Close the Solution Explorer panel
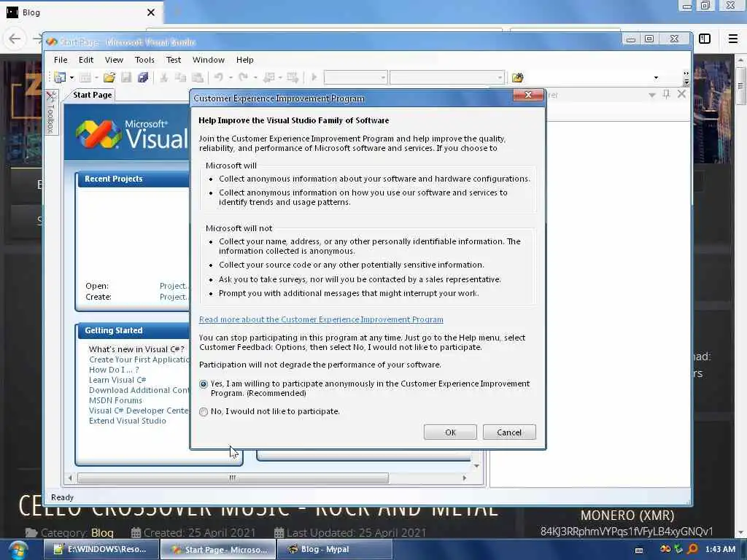The image size is (747, 560). coord(682,94)
